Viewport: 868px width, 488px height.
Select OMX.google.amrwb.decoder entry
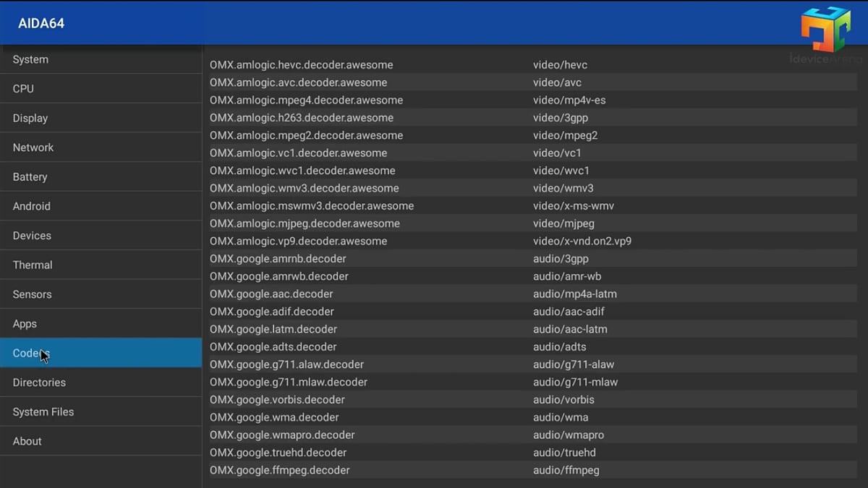coord(533,276)
